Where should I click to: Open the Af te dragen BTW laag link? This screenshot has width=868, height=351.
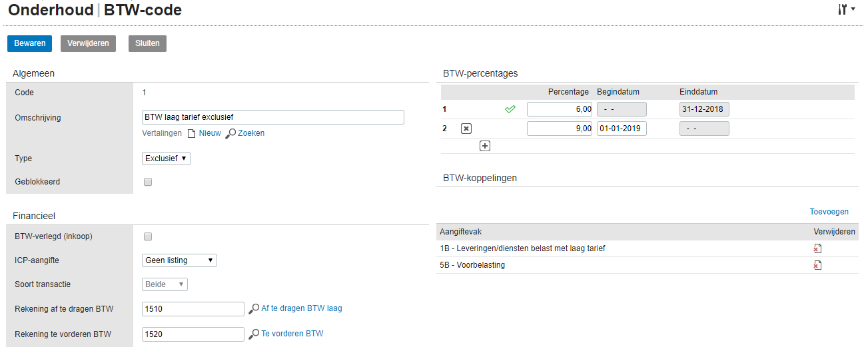point(302,308)
